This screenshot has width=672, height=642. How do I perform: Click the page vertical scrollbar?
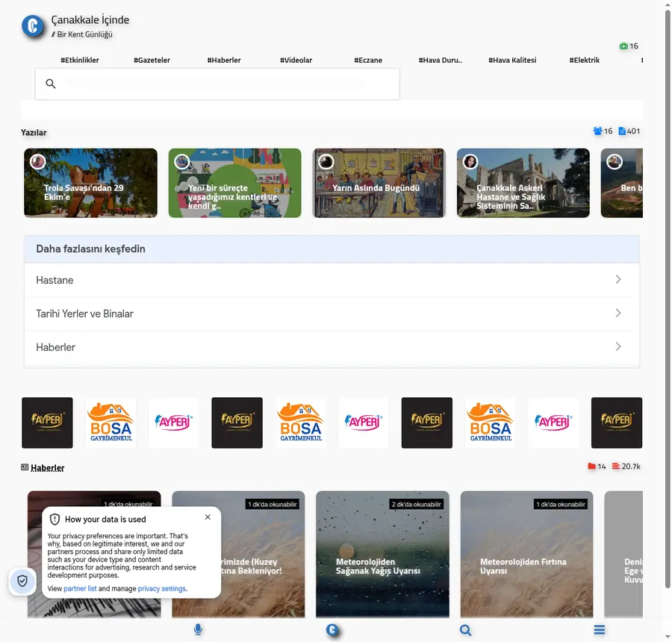click(x=668, y=300)
